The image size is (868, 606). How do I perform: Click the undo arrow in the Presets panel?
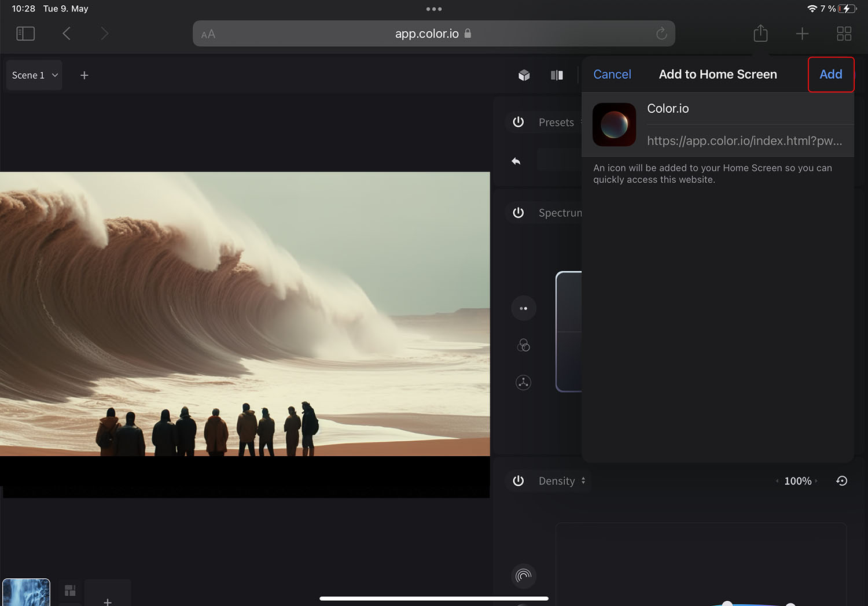pos(516,161)
